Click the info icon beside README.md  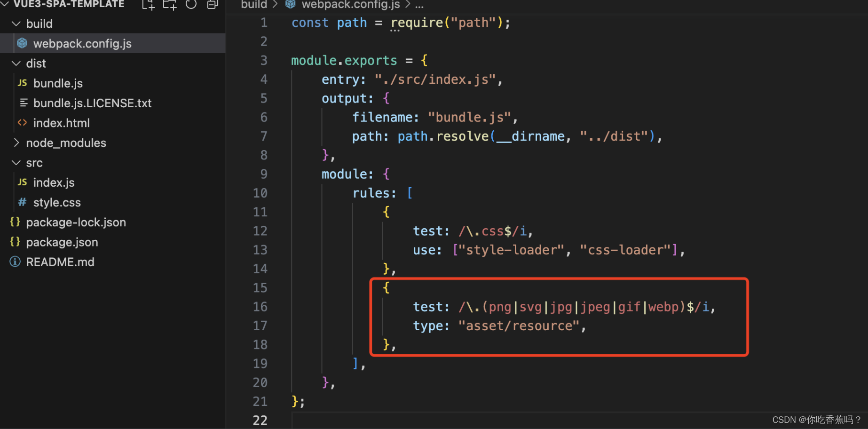point(15,262)
